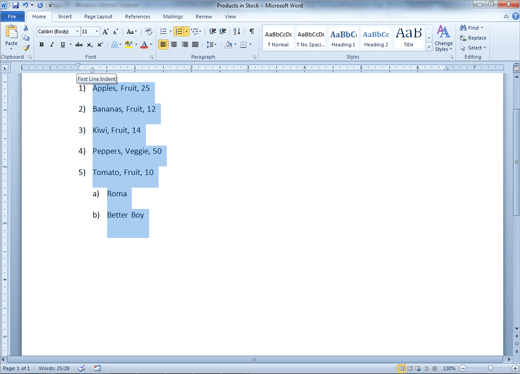The height and width of the screenshot is (374, 520).
Task: Switch to the Page Layout tab
Action: tap(98, 16)
